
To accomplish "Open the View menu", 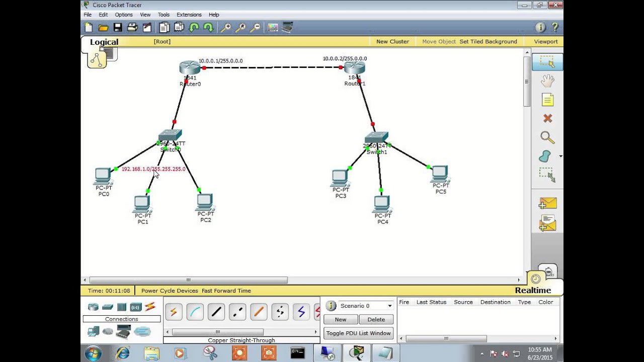I will [x=145, y=15].
